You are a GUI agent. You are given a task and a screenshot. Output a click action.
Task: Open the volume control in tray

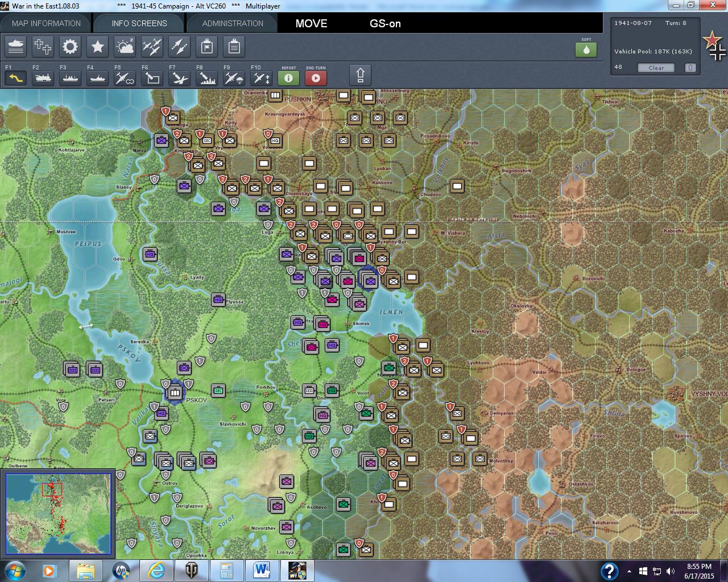coord(671,571)
